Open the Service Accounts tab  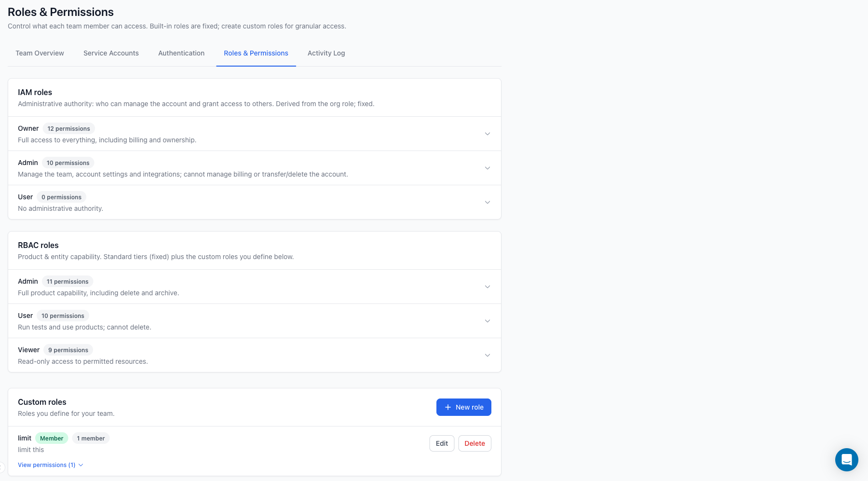click(111, 53)
